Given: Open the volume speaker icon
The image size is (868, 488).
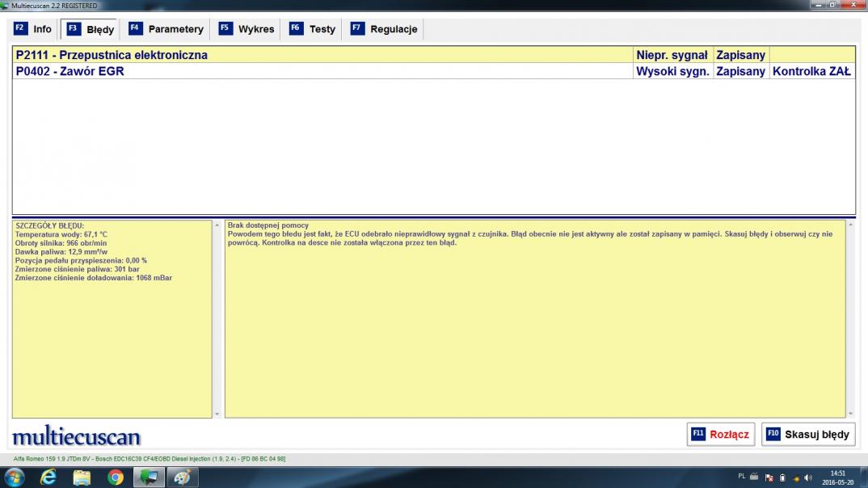Looking at the screenshot, I should 808,477.
